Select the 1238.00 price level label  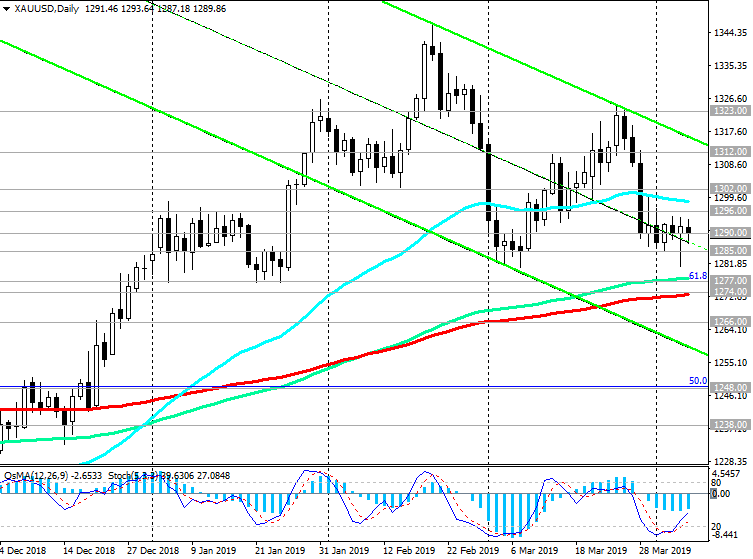pos(730,425)
